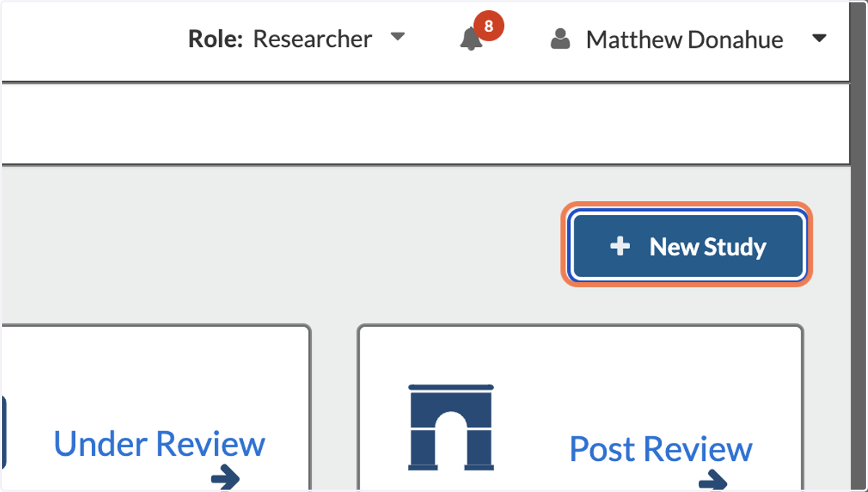The height and width of the screenshot is (492, 868).
Task: Click the arrow under Under Review
Action: tap(226, 478)
